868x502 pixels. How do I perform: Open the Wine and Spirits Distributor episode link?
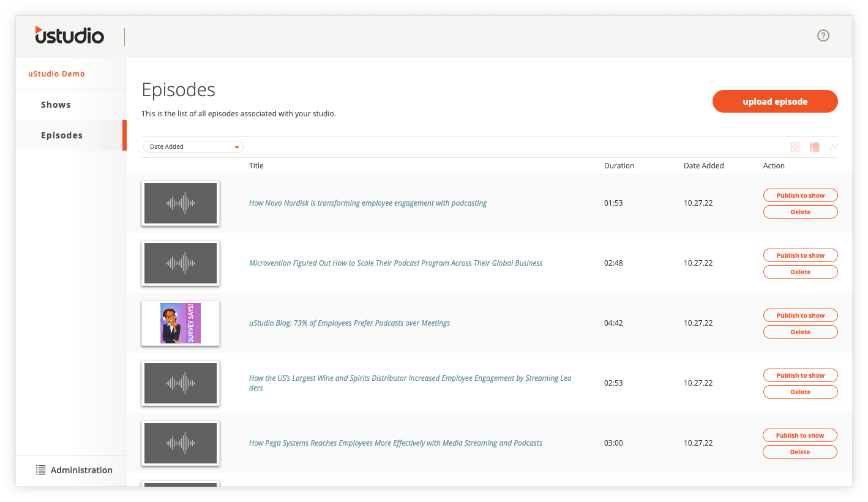[x=410, y=383]
